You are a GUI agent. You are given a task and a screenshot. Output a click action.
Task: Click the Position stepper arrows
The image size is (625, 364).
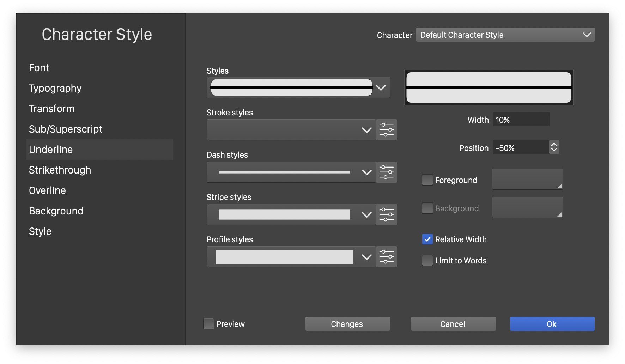point(554,147)
